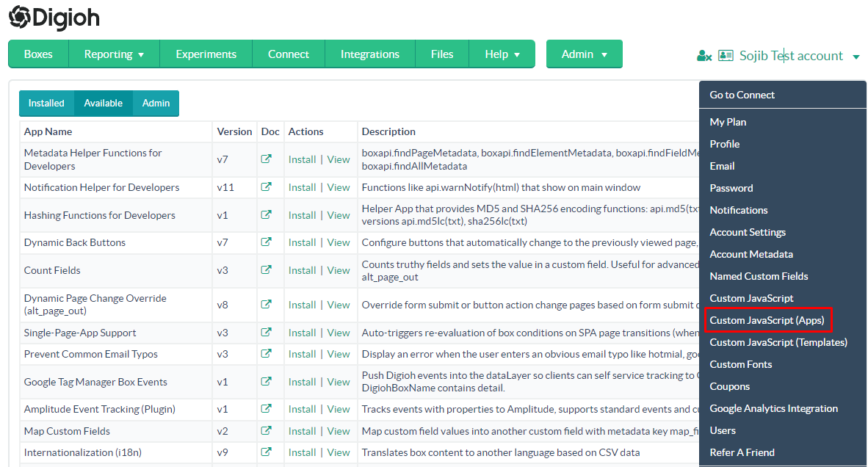868x467 pixels.
Task: Open doc link for Map Custom Fields
Action: point(267,430)
